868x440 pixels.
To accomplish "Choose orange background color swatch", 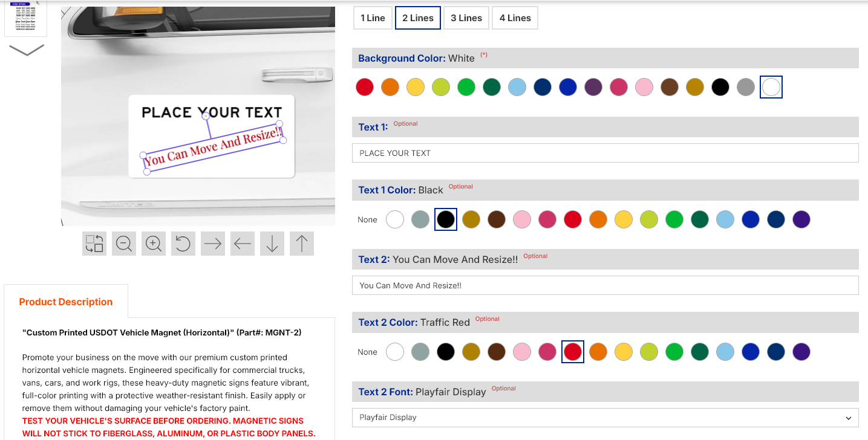I will (x=390, y=87).
